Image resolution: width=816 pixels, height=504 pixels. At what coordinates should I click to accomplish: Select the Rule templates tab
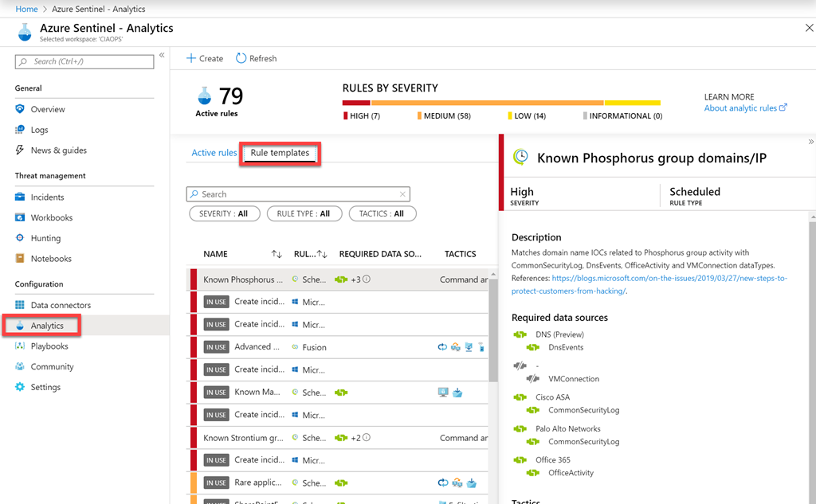coord(280,153)
